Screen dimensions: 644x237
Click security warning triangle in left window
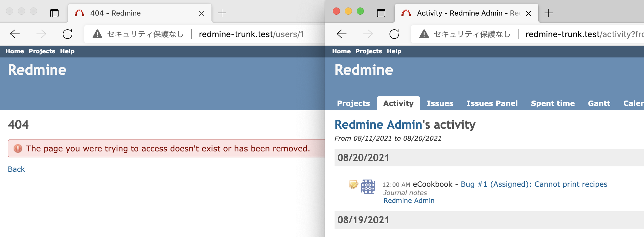click(97, 34)
